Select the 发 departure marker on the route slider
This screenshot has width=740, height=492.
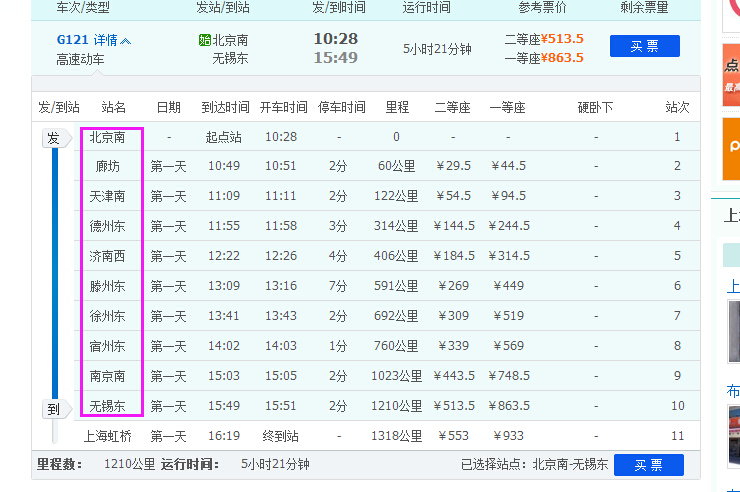(x=56, y=138)
